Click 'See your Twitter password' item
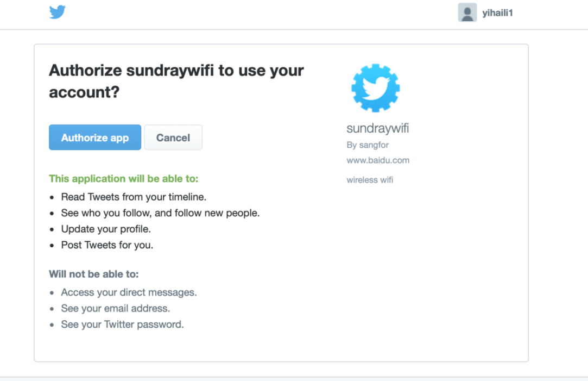The width and height of the screenshot is (588, 381). 122,325
